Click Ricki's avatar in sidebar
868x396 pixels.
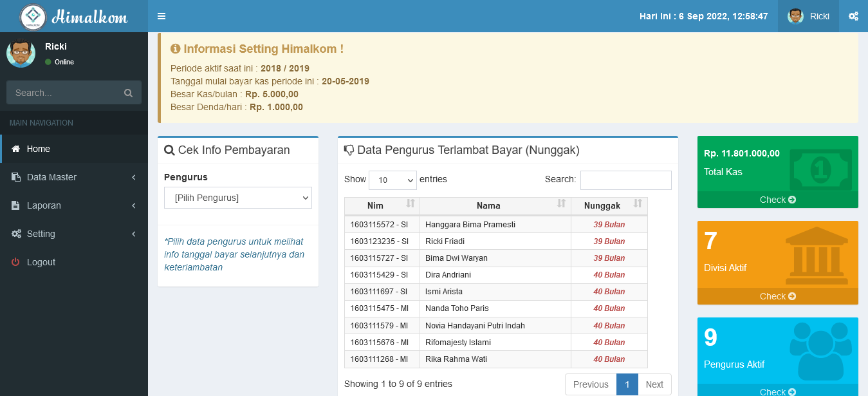click(21, 53)
